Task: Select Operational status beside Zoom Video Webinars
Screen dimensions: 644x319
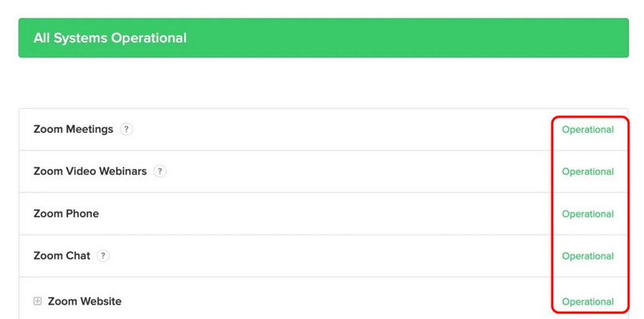Action: pos(588,172)
